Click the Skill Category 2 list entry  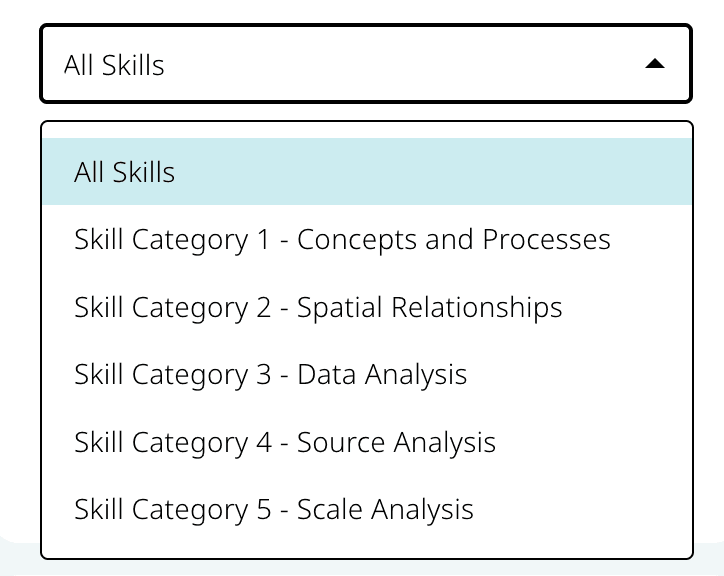[x=318, y=307]
